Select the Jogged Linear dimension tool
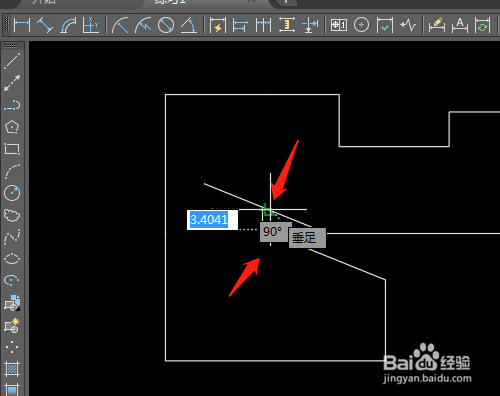 (x=408, y=25)
